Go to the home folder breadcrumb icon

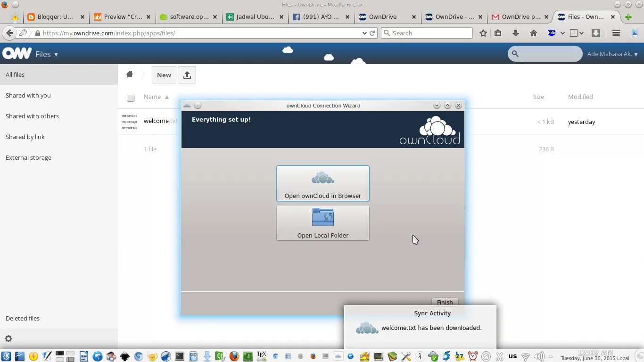tap(130, 74)
